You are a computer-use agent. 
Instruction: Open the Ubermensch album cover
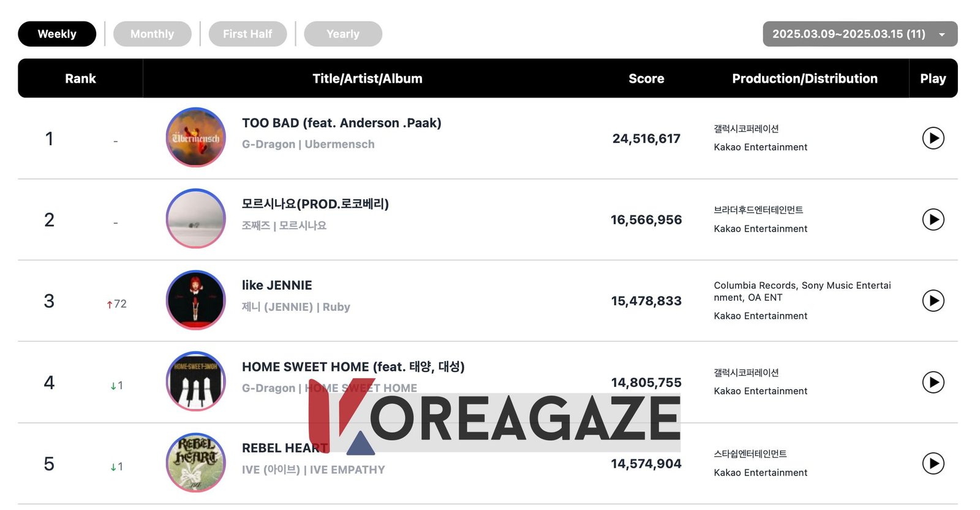(196, 137)
